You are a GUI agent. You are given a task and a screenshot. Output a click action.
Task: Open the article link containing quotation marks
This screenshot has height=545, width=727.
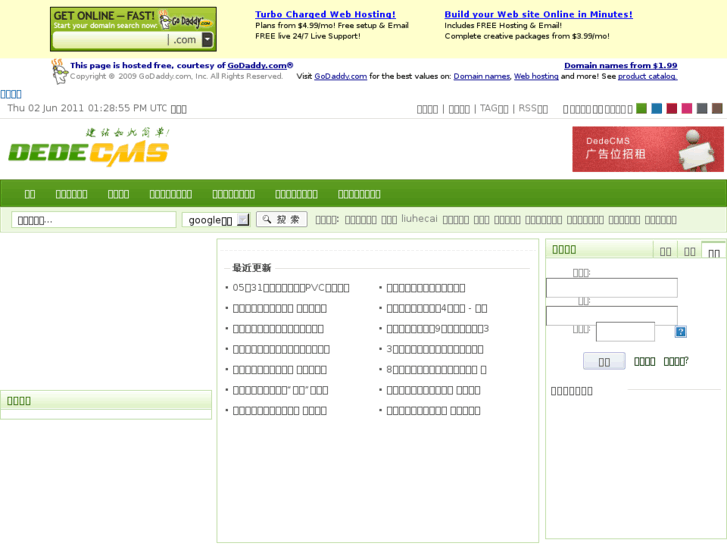pyautogui.click(x=280, y=390)
